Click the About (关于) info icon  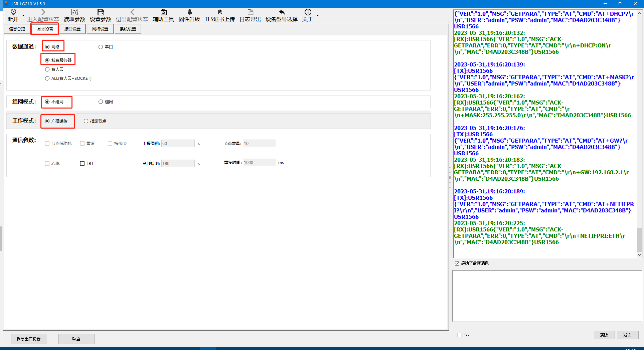308,12
